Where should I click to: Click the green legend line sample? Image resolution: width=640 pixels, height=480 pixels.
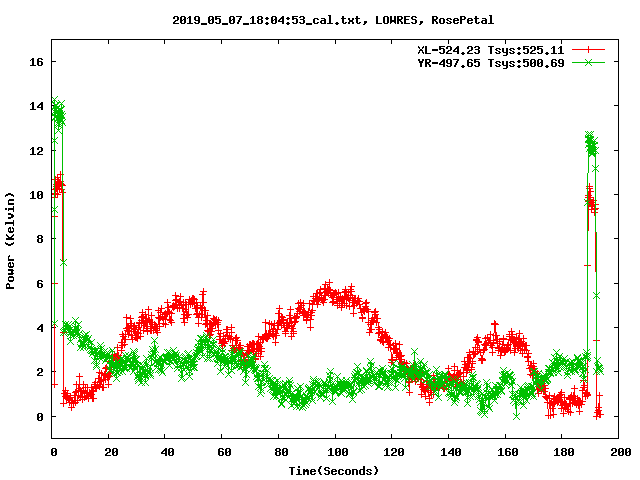click(588, 62)
